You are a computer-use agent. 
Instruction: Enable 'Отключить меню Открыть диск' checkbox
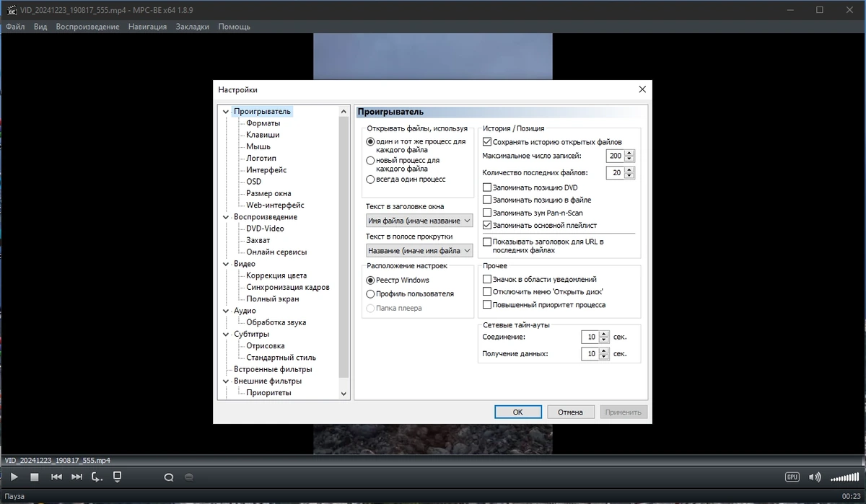(x=487, y=292)
